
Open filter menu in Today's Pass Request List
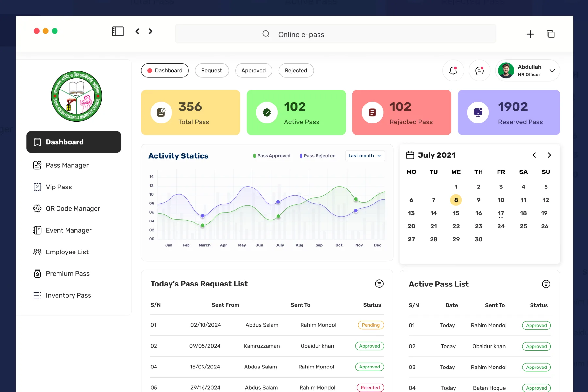point(379,284)
